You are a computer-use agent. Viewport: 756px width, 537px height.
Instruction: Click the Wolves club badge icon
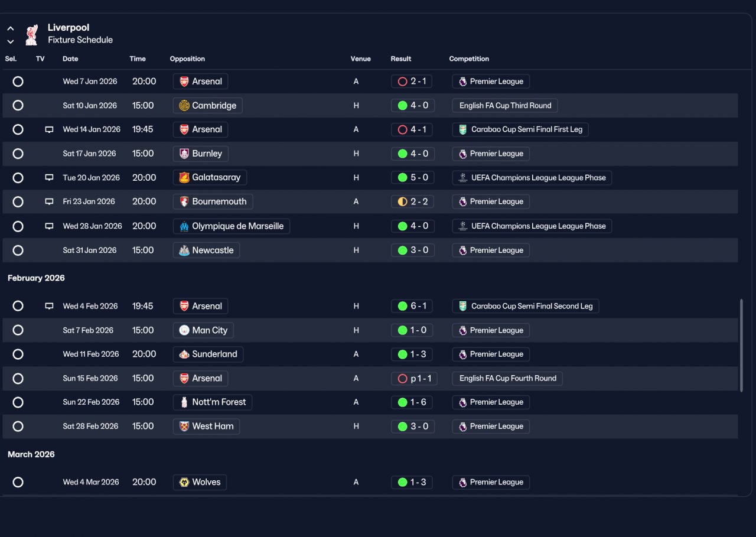(184, 482)
